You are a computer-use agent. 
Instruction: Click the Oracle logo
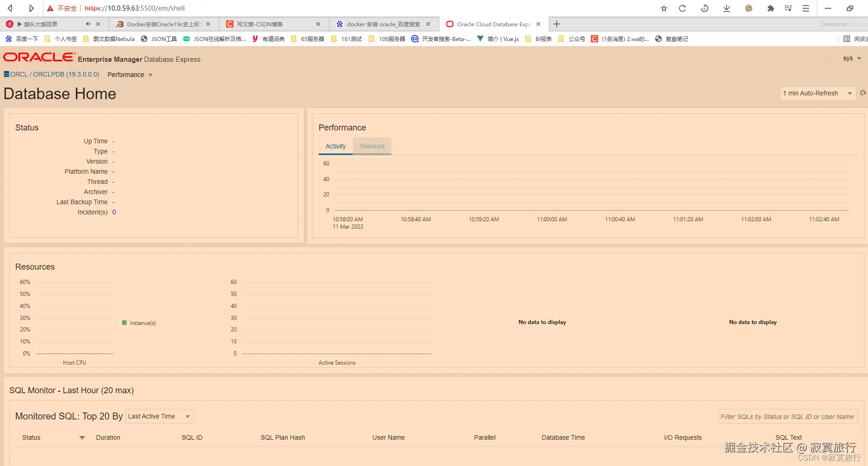[39, 57]
